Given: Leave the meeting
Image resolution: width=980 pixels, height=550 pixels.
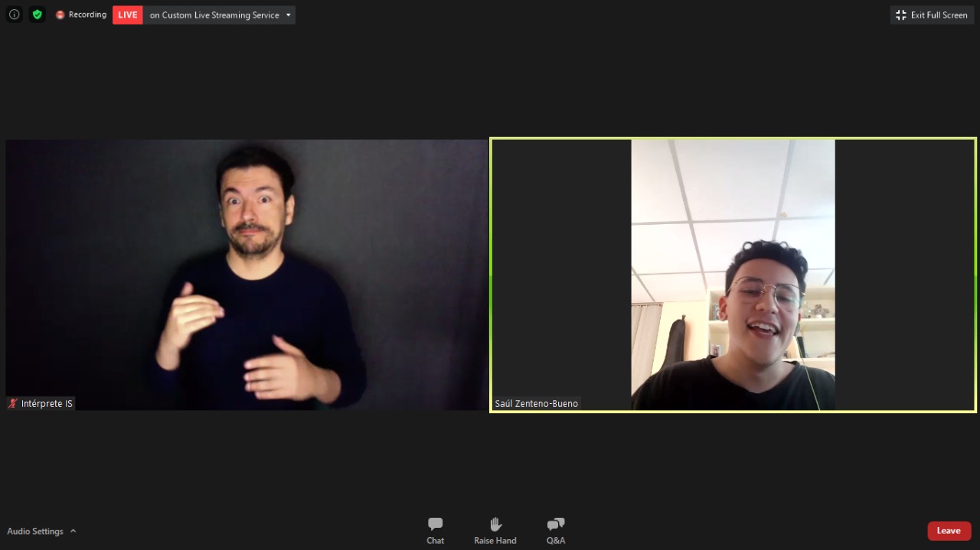Looking at the screenshot, I should (x=949, y=531).
